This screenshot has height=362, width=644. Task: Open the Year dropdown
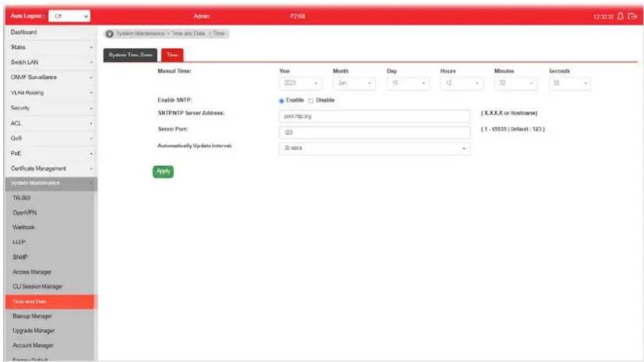click(300, 83)
